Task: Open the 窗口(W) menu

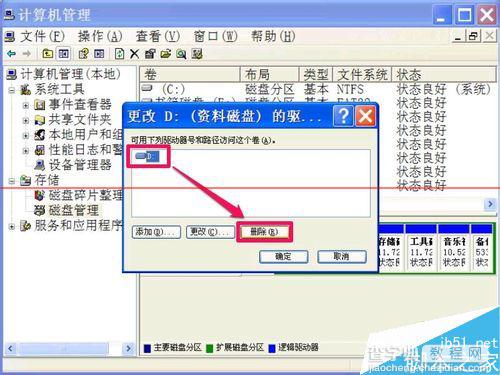Action: [x=215, y=36]
